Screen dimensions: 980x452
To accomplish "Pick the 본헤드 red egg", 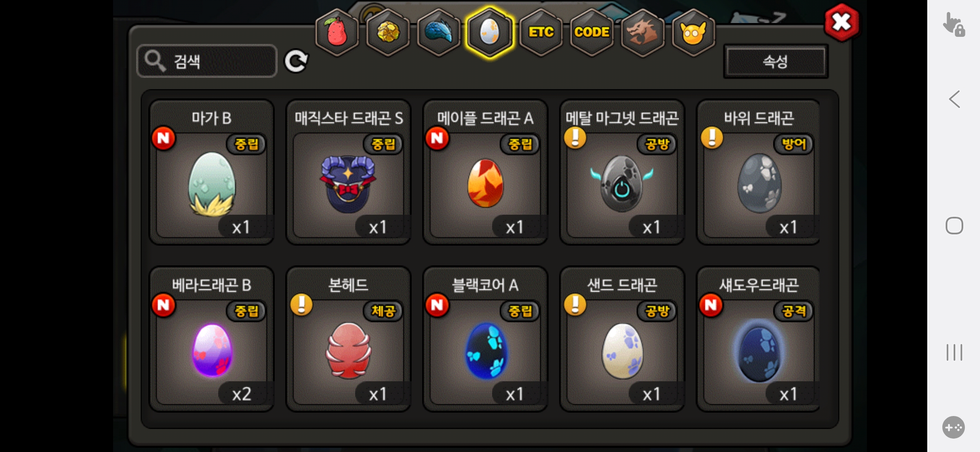I will click(348, 339).
